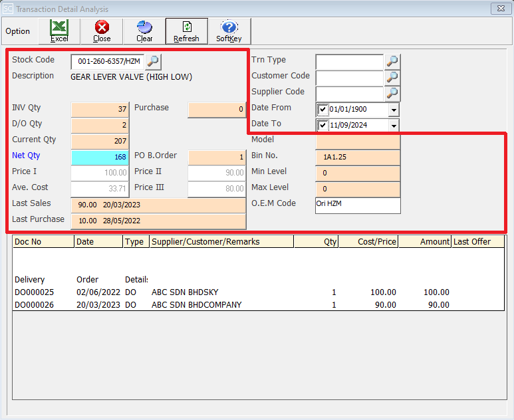Click the Cost/Price column header

368,241
